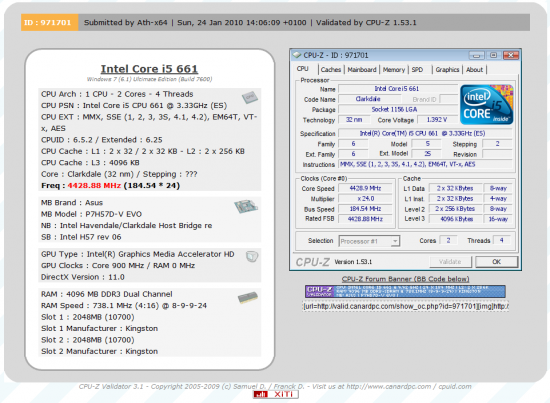The height and width of the screenshot is (403, 550).
Task: Click the Version 1.53.1 label
Action: (x=353, y=262)
